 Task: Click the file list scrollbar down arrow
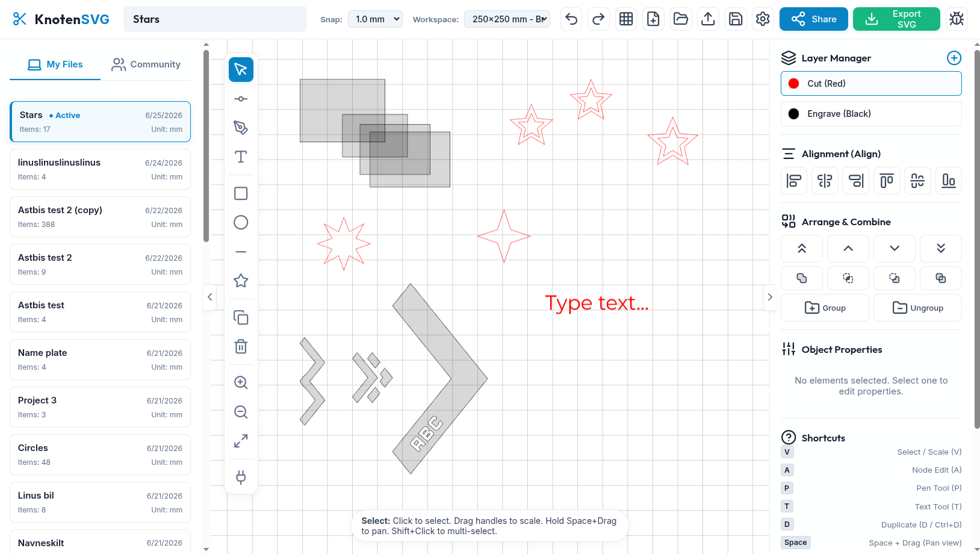[206, 549]
